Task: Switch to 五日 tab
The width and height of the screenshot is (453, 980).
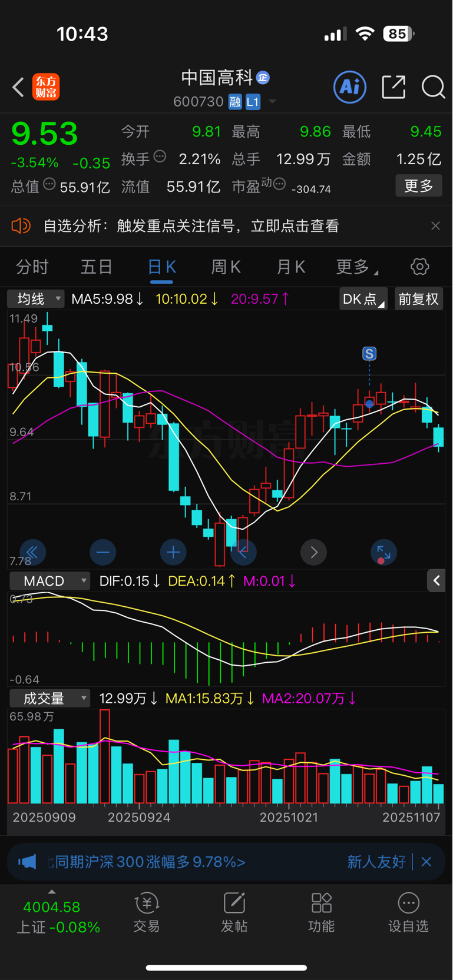Action: pyautogui.click(x=97, y=267)
